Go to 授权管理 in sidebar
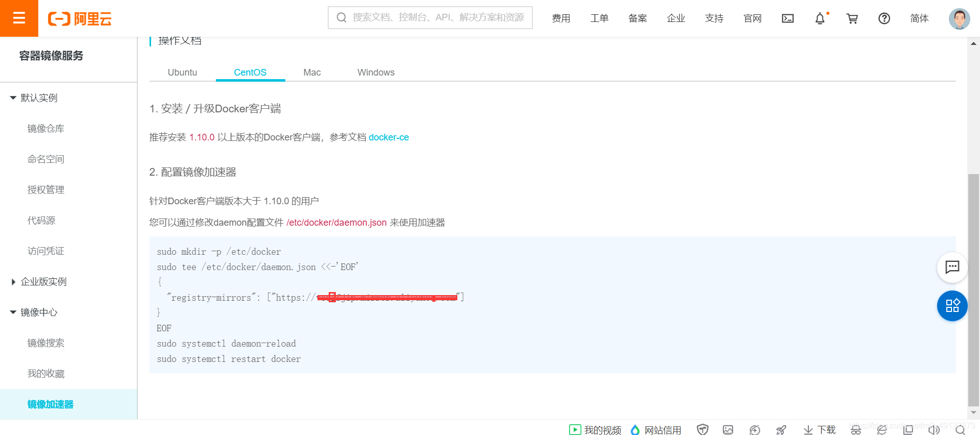This screenshot has width=980, height=435. pyautogui.click(x=46, y=190)
